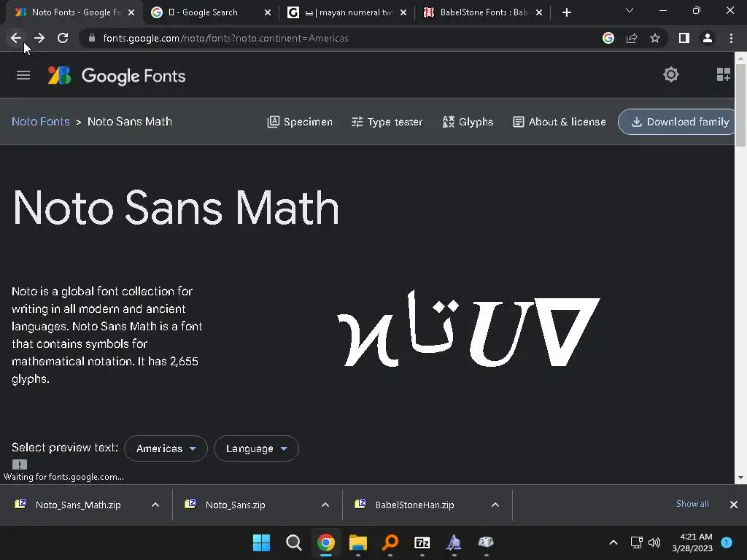
Task: Click the share page icon
Action: point(632,38)
